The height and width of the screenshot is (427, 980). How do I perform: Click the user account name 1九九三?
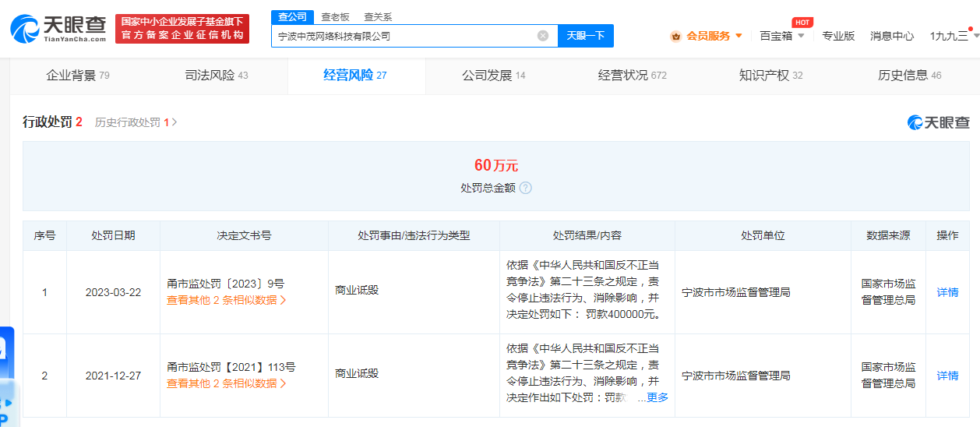tap(949, 36)
